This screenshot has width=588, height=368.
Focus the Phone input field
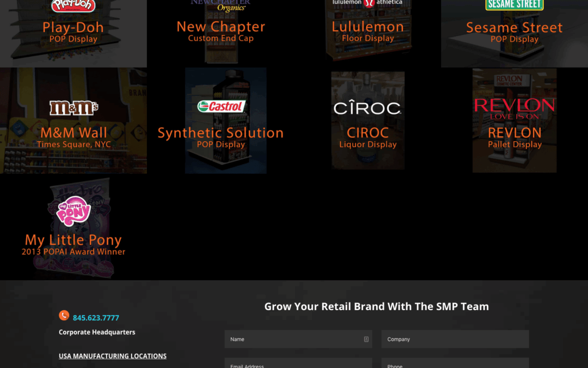455,363
